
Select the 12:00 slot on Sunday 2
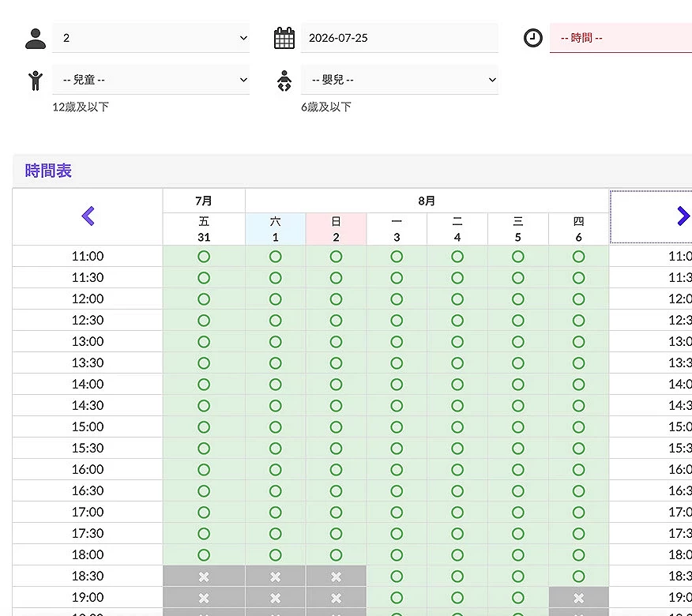[336, 299]
